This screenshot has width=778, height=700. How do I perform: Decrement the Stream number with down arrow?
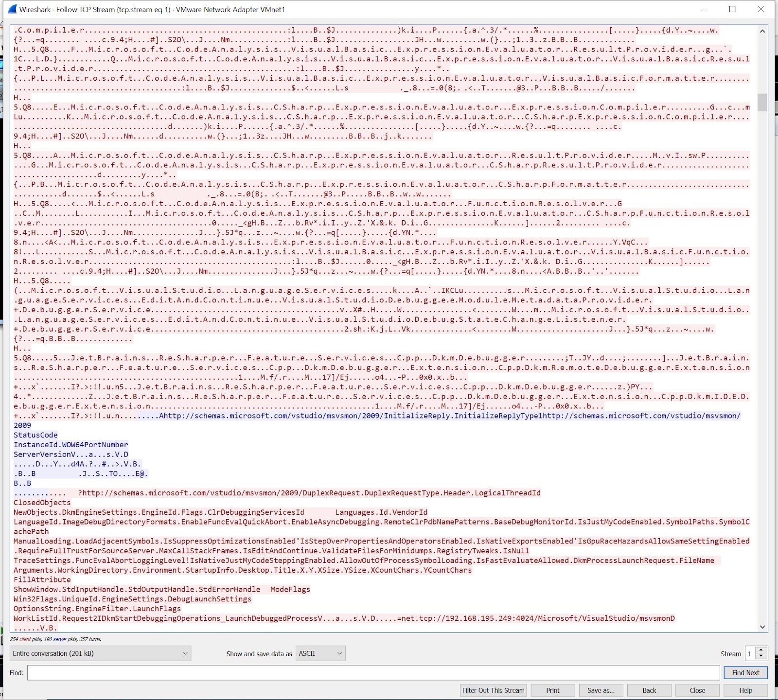pos(761,657)
